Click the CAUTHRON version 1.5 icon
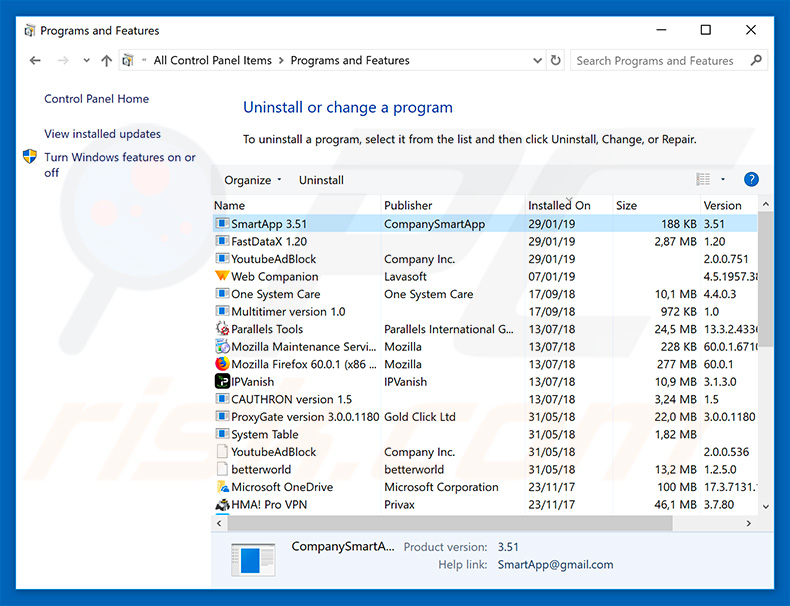 pos(222,399)
